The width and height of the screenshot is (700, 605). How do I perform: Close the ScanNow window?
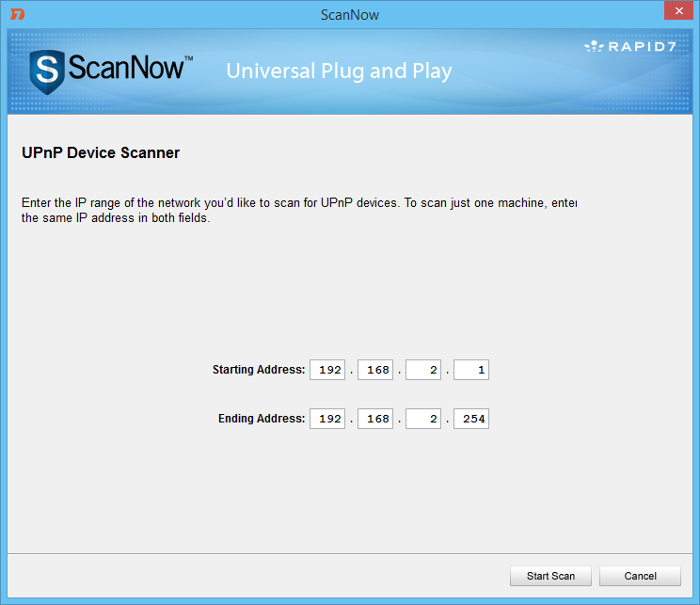(x=678, y=10)
